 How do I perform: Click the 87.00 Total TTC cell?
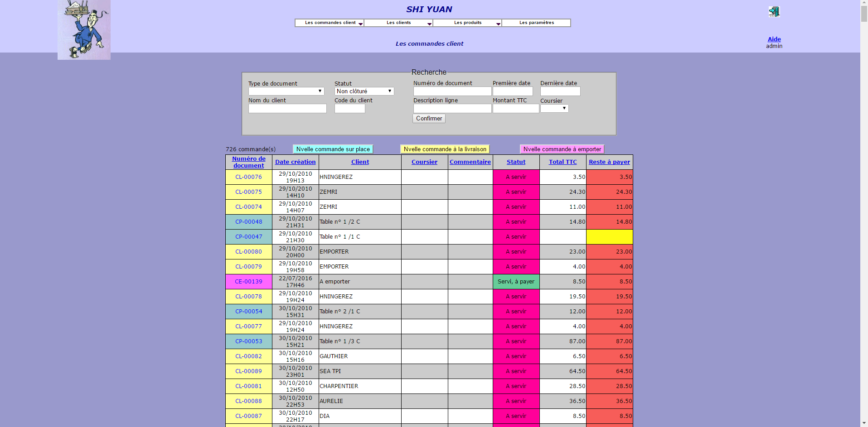click(563, 341)
